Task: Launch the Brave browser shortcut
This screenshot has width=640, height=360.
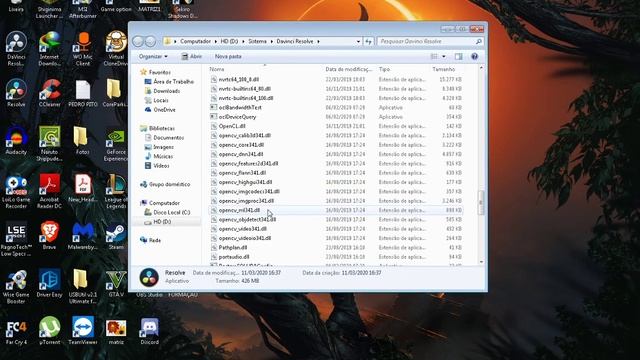Action: click(49, 236)
